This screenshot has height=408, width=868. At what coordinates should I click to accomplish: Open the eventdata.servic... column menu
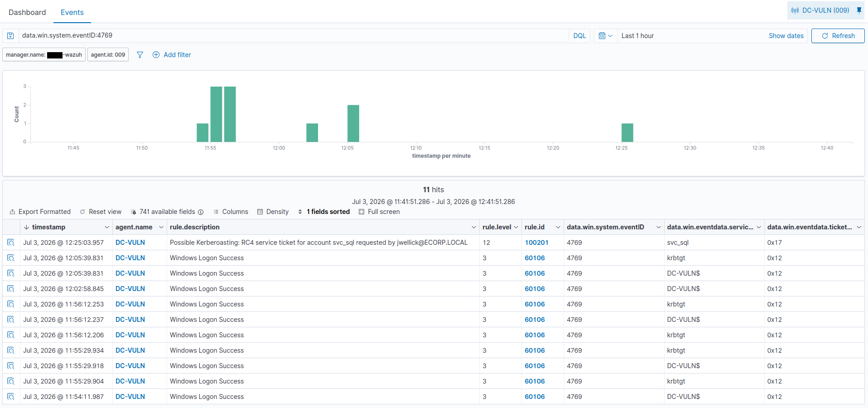[x=759, y=227]
